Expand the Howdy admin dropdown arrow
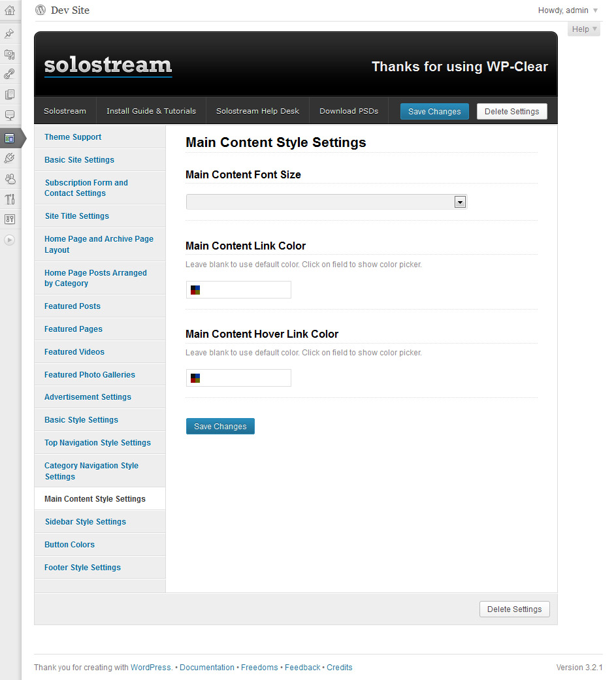Screen dimensions: 616x680 pos(596,10)
